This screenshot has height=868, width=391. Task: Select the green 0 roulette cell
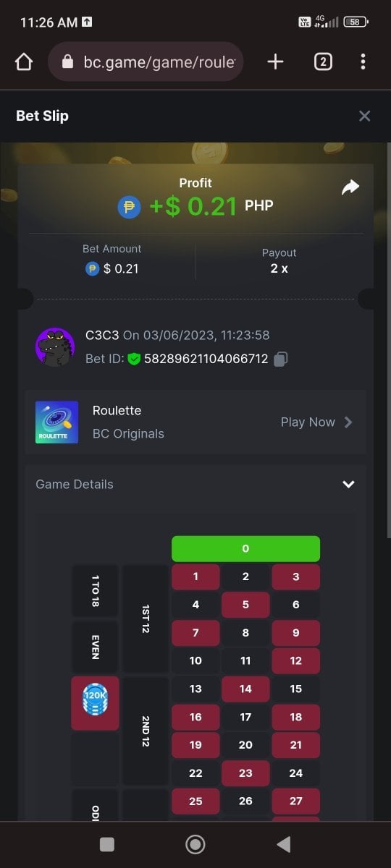click(245, 549)
